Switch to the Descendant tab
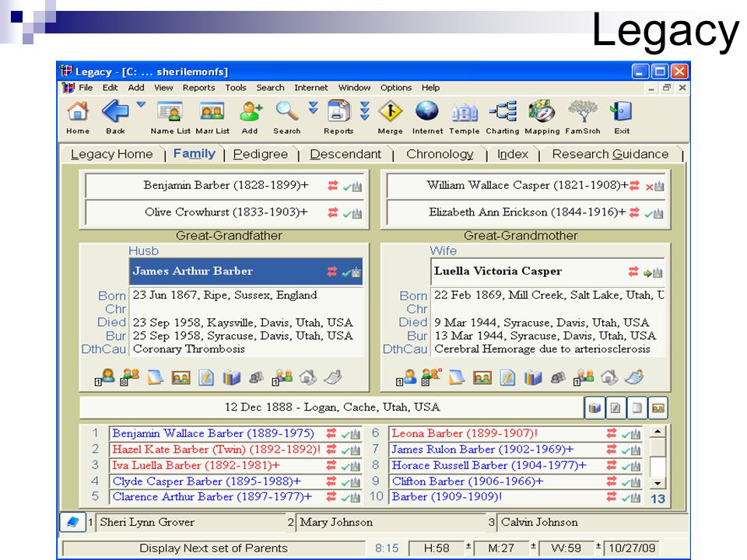Viewport: 747px width, 560px height. point(345,154)
